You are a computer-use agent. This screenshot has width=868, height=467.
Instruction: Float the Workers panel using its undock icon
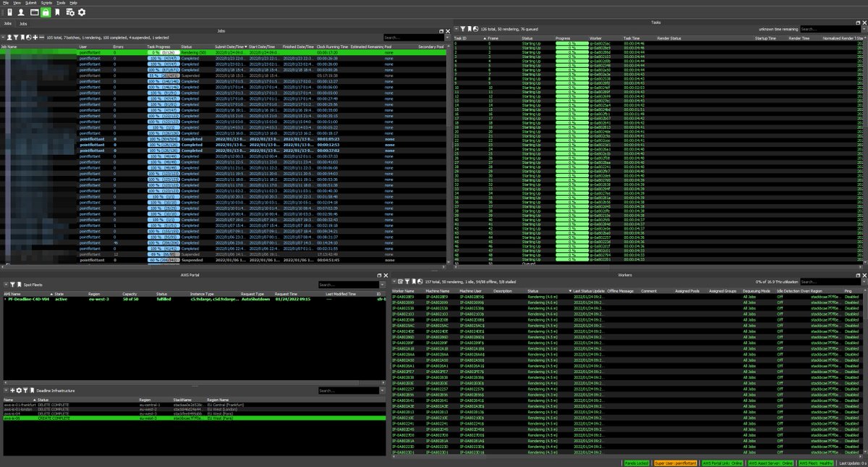pos(858,275)
